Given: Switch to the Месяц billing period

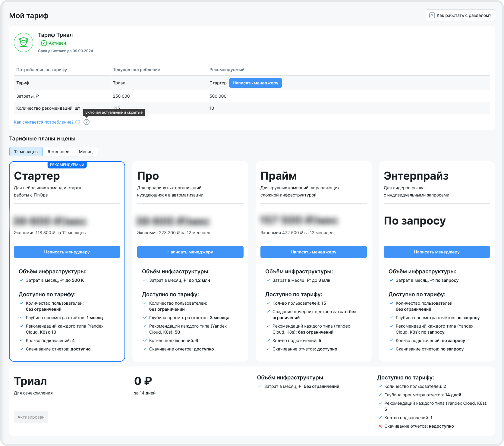Looking at the screenshot, I should point(86,152).
